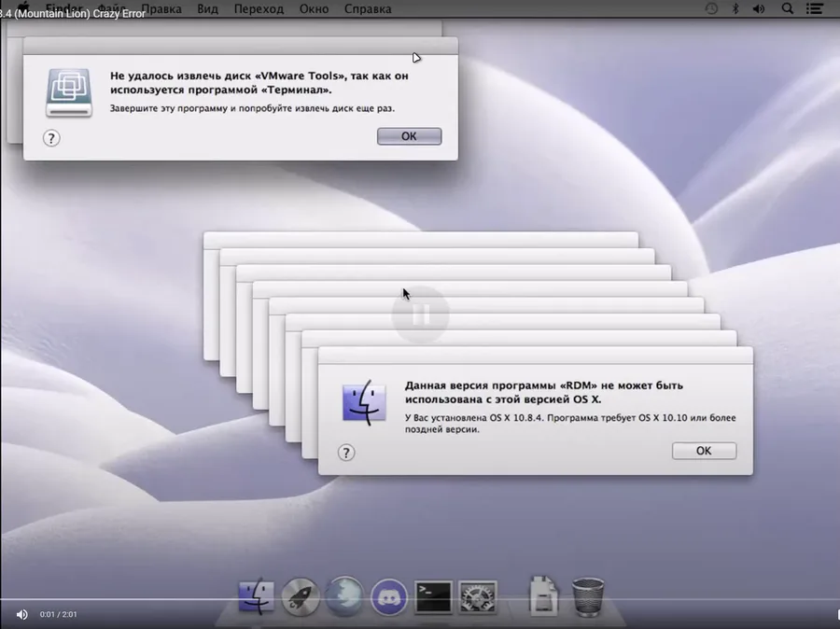Click the «RDM» error heading text
The image size is (840, 629).
544,392
